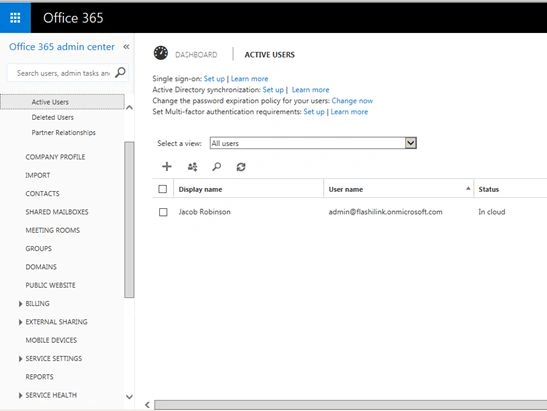547x411 pixels.
Task: Refresh the active users list
Action: 241,167
